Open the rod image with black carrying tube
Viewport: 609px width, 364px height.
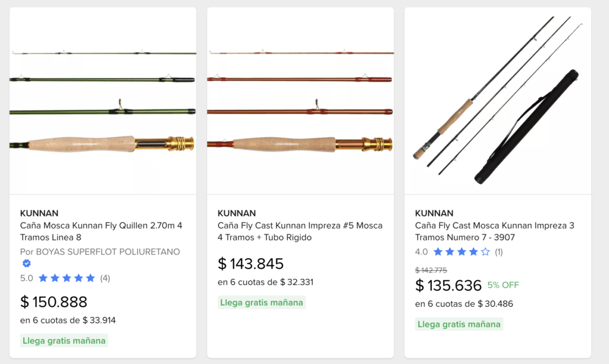pyautogui.click(x=498, y=101)
